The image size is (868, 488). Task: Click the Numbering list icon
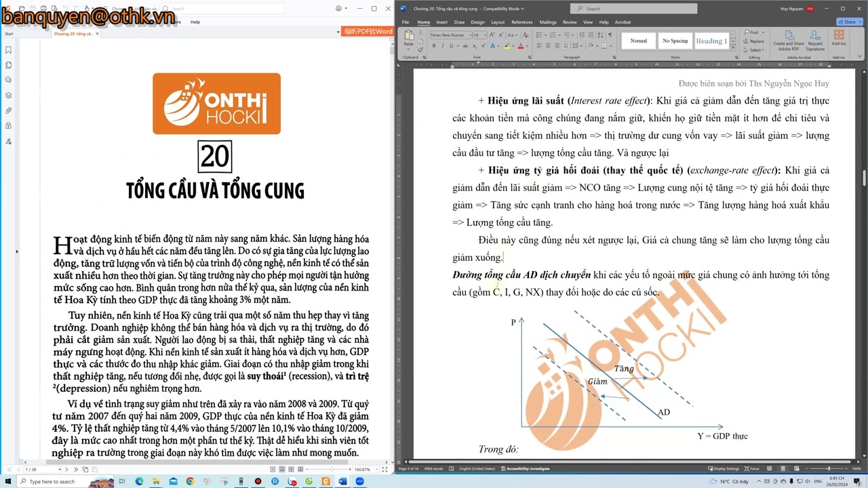[554, 35]
